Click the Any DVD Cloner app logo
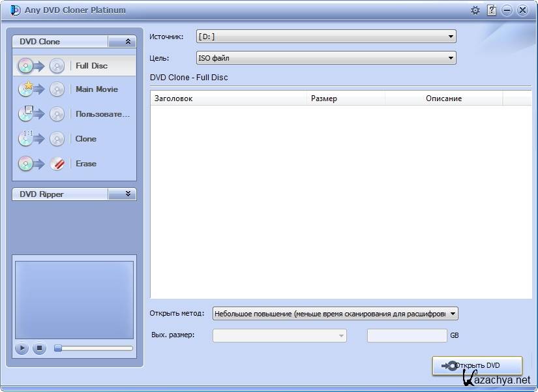Screen dimensions: 538x392 click(15, 10)
